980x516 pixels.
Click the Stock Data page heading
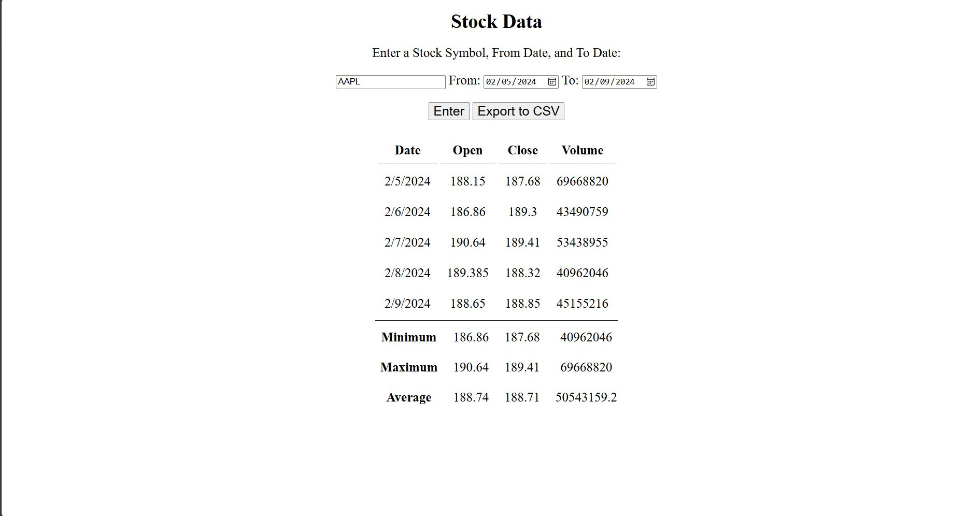pos(496,22)
